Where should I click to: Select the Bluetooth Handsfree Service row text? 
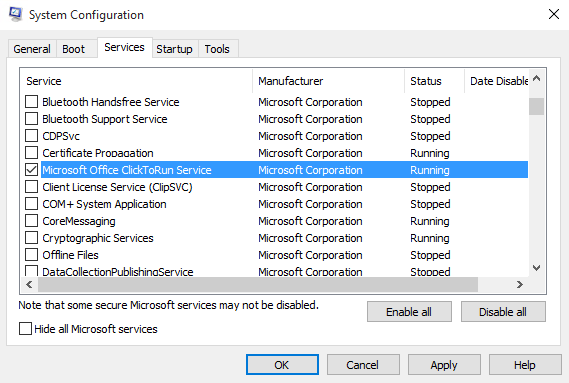point(111,102)
